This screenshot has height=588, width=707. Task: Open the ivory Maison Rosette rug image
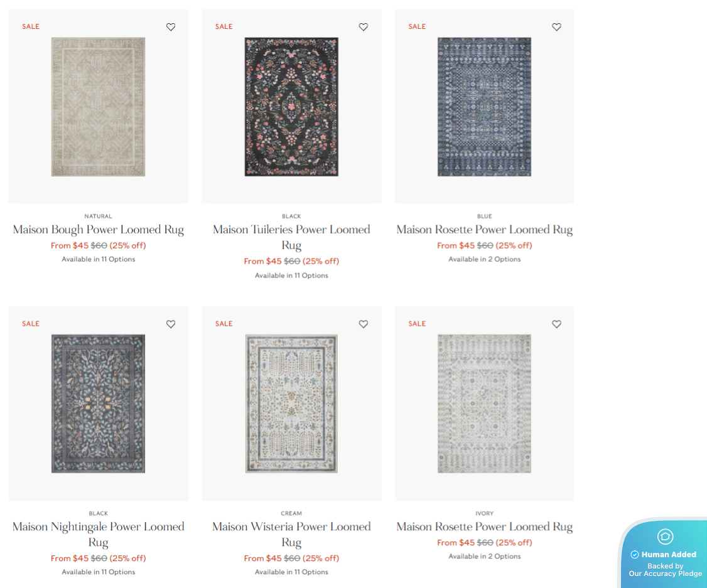[484, 404]
